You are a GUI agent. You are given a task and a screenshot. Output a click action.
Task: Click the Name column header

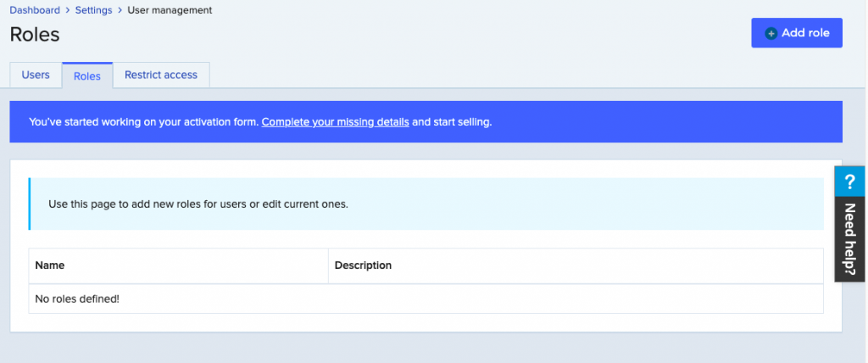50,265
